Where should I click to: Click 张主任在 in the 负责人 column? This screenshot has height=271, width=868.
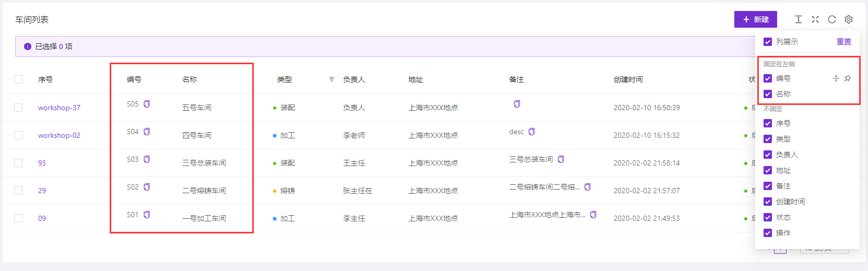pos(358,191)
